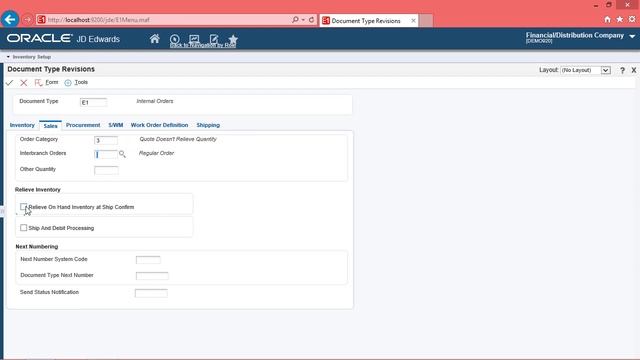
Task: Click the Send Status Notification field
Action: [151, 293]
